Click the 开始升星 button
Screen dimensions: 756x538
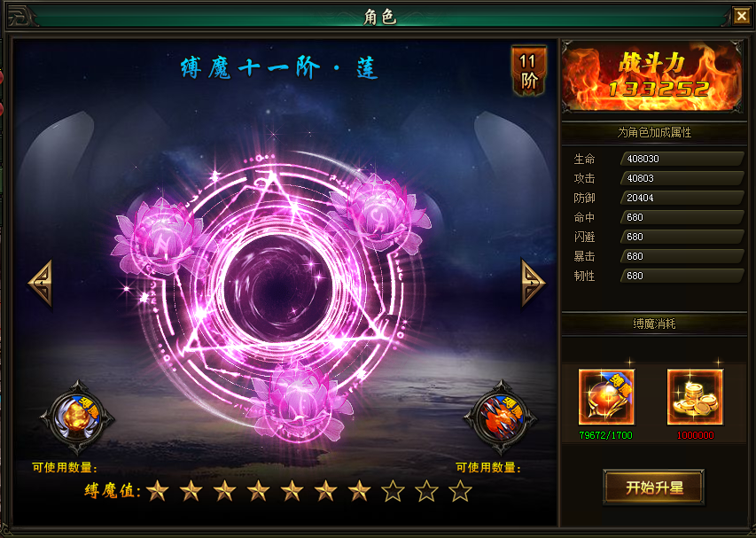point(654,487)
